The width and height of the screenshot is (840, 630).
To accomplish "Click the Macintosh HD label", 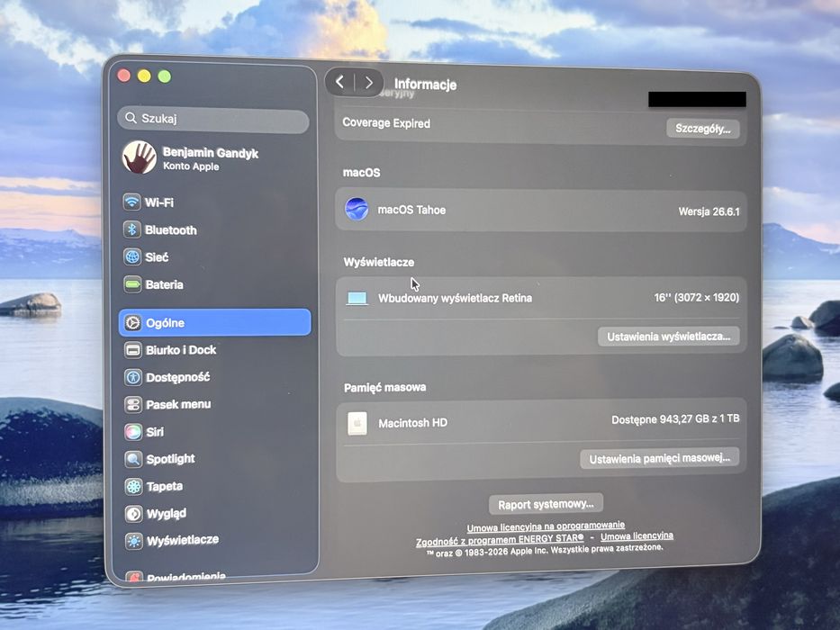I will (412, 423).
